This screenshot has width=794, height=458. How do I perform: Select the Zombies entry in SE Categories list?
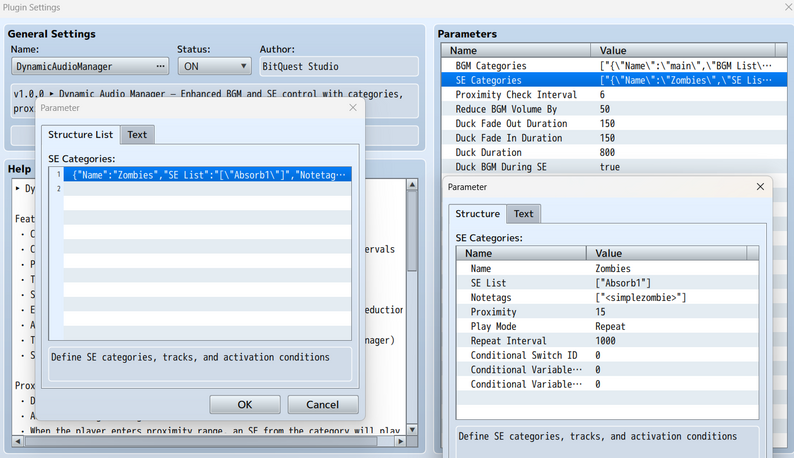point(207,175)
